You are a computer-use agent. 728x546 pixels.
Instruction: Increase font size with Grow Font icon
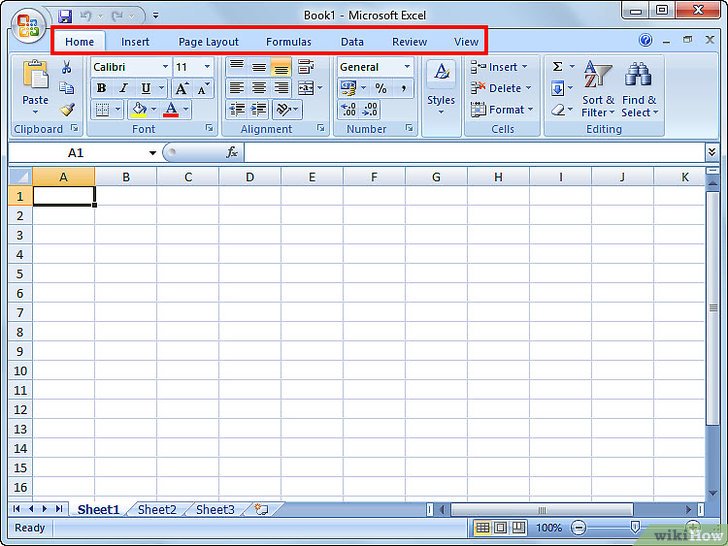[182, 88]
